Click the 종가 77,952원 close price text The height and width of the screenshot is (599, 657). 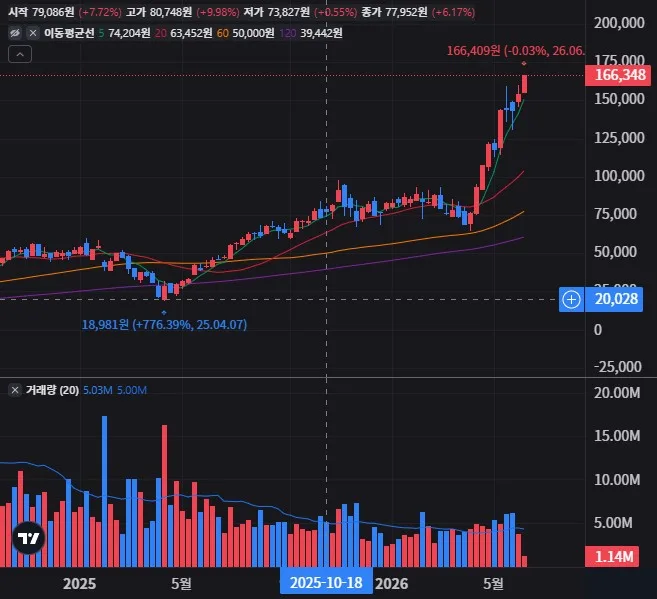click(394, 12)
